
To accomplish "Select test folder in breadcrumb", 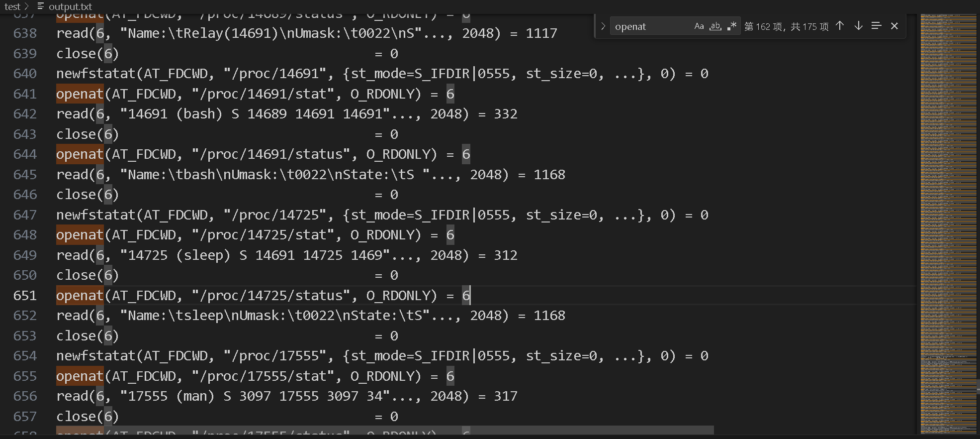I will [x=12, y=6].
